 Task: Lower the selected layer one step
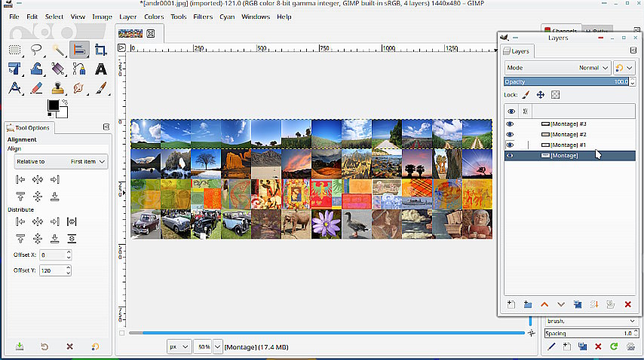pos(561,304)
